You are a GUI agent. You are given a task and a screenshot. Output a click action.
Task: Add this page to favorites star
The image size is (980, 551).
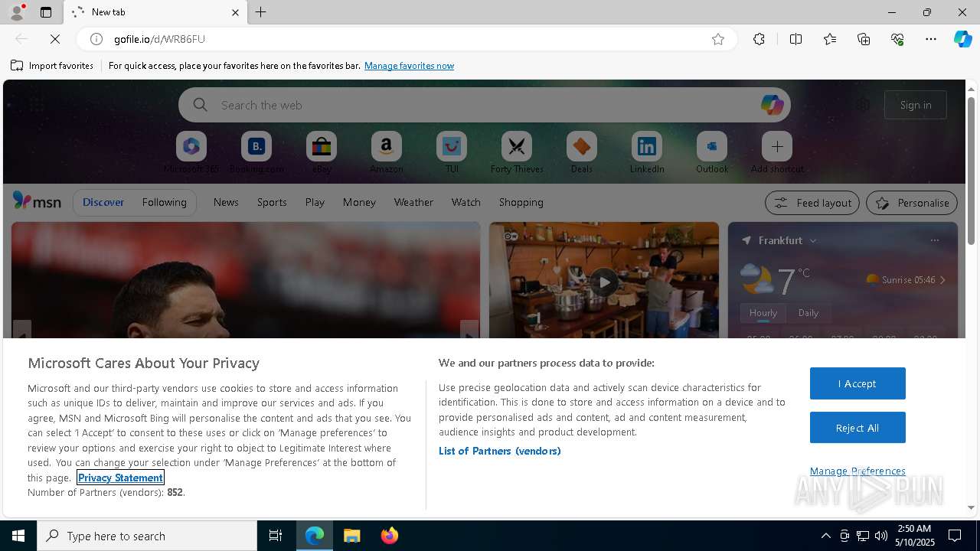coord(718,39)
